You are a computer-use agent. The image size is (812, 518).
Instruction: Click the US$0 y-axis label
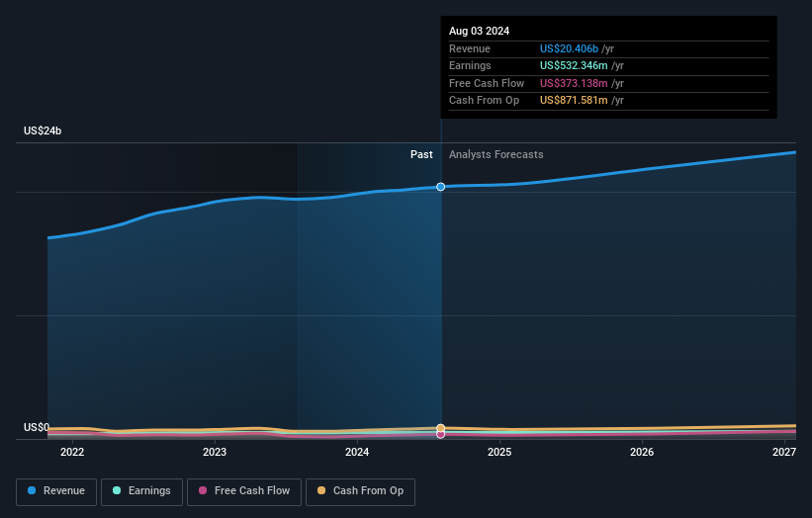37,427
